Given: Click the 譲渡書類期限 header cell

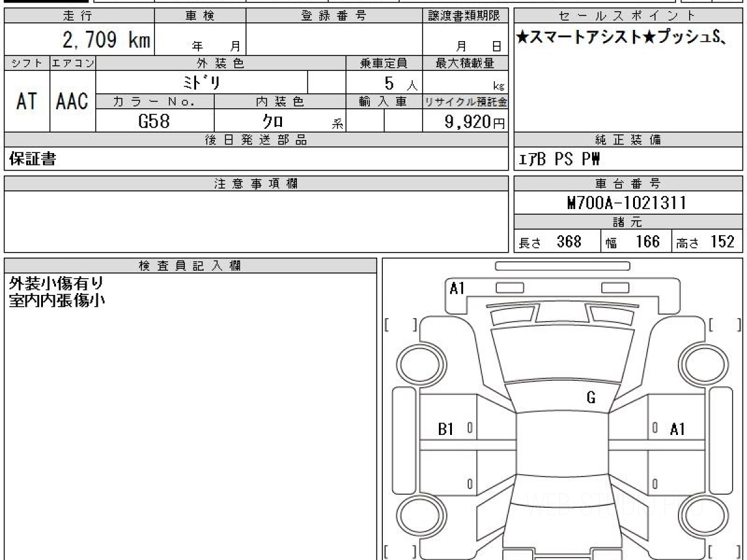Looking at the screenshot, I should 466,16.
